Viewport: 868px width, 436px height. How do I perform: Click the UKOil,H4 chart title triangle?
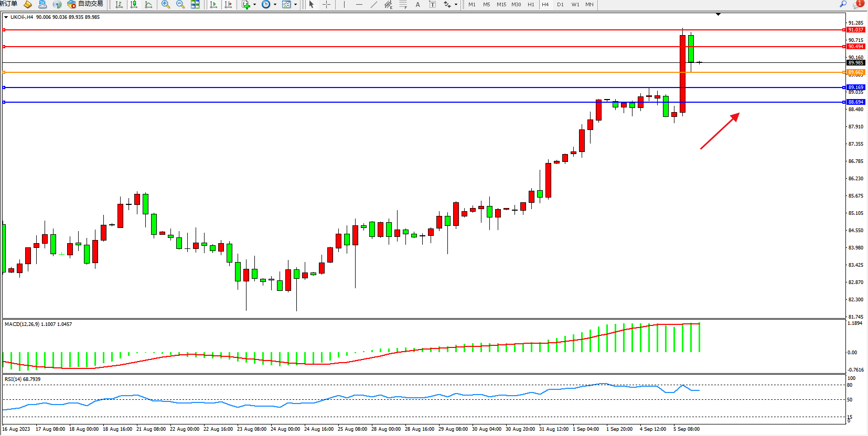[6, 17]
